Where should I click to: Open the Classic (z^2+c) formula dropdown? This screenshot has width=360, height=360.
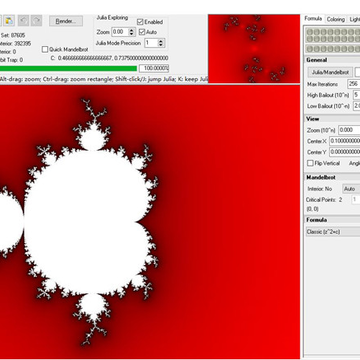click(333, 232)
